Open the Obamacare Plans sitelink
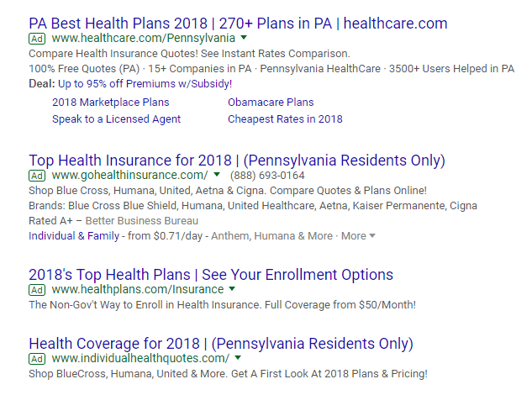532x395 pixels. point(271,103)
